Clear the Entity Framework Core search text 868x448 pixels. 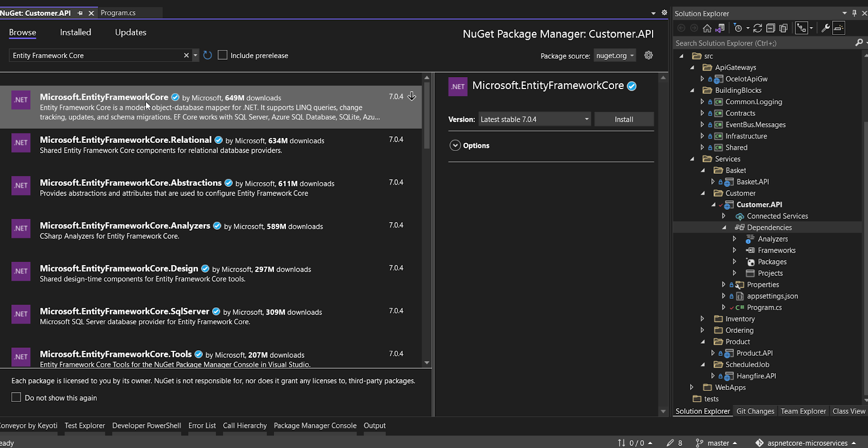[187, 55]
